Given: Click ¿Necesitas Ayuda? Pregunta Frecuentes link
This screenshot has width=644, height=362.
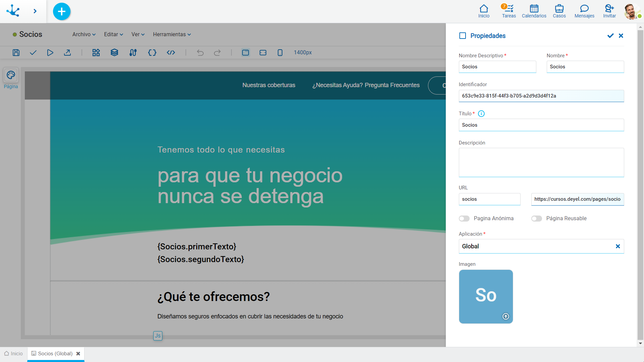Looking at the screenshot, I should coord(366,85).
